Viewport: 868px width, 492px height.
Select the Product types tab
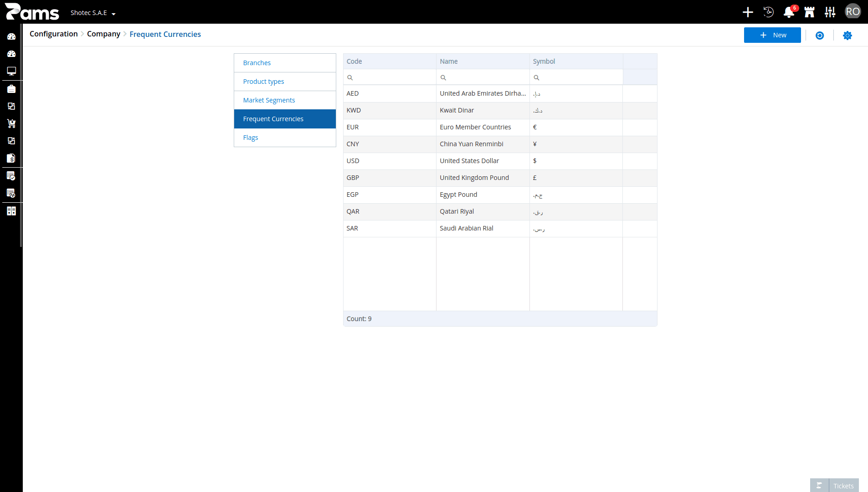pyautogui.click(x=285, y=82)
